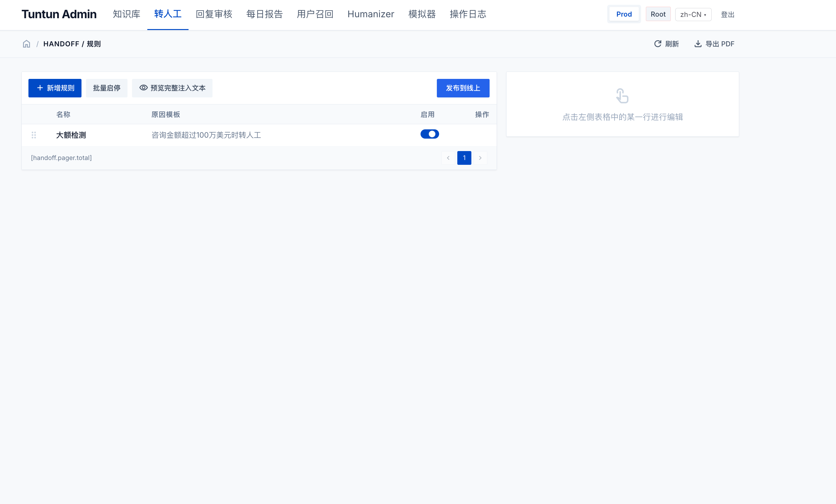Click the 咨询金额超过100万美元时转人工 cell
The image size is (836, 504).
pos(206,135)
